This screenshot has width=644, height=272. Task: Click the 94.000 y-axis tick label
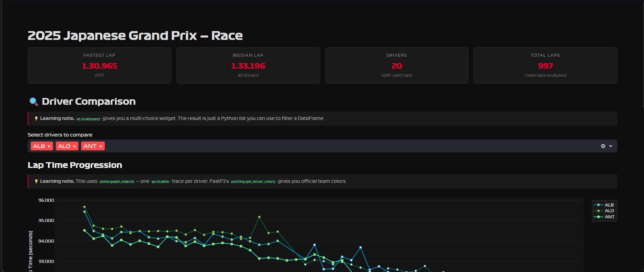(46, 241)
